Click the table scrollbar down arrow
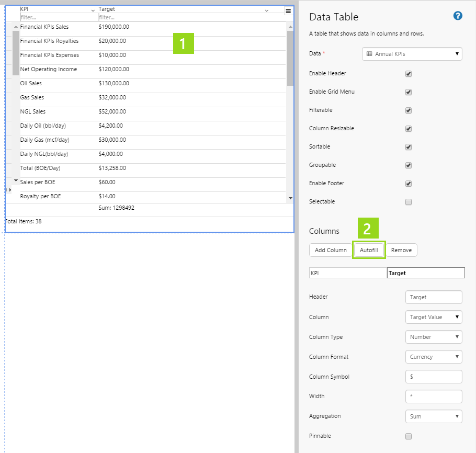 click(x=290, y=198)
